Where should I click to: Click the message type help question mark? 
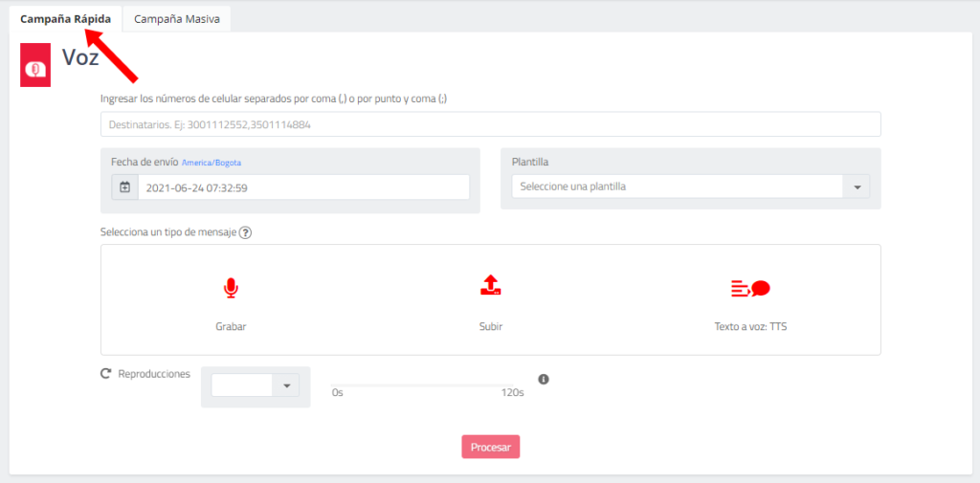[x=246, y=232]
